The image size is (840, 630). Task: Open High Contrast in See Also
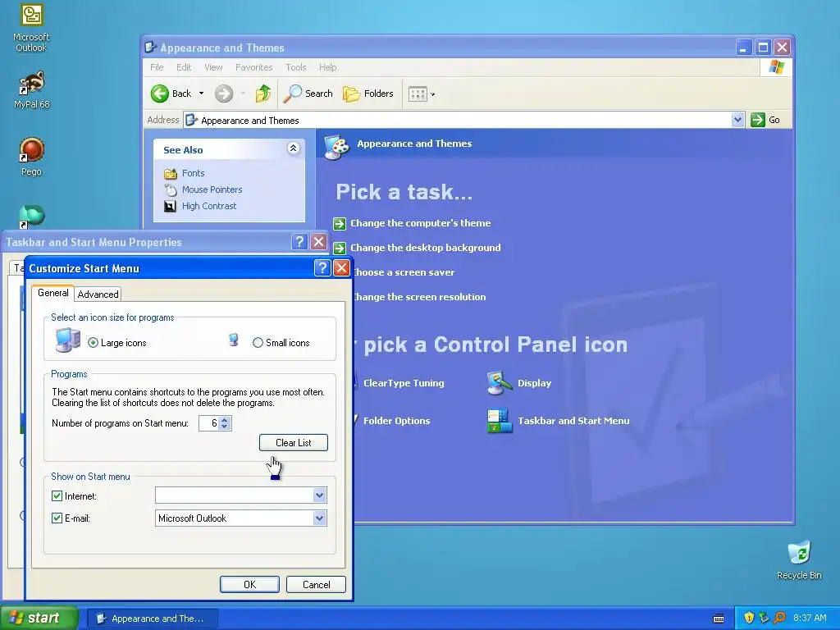(209, 206)
